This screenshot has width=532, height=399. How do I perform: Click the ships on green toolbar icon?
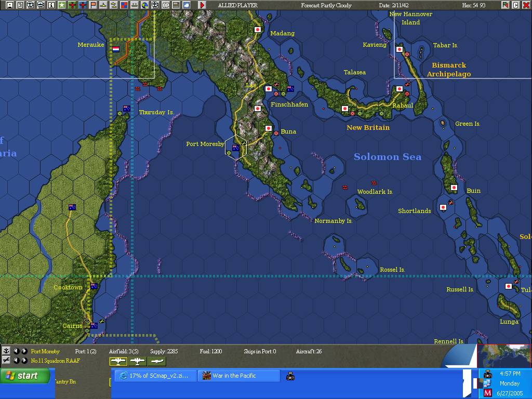point(134,5)
